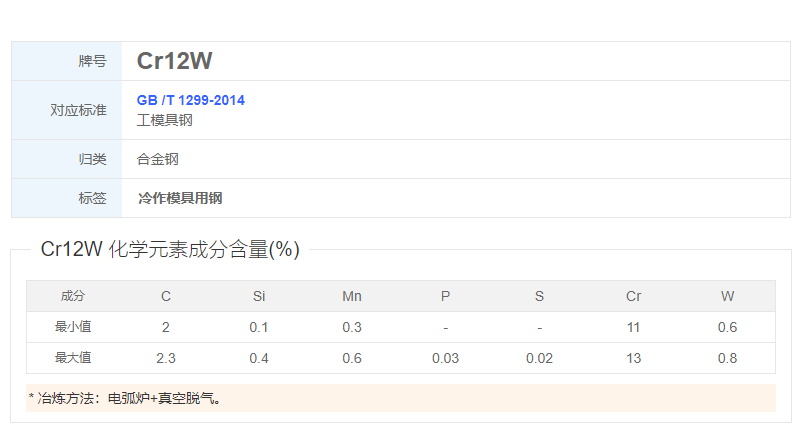Click the Mn column header
Image resolution: width=800 pixels, height=440 pixels.
coord(352,296)
